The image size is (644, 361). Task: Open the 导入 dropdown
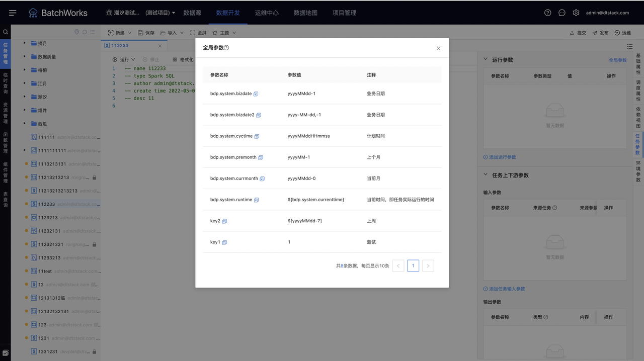click(172, 33)
